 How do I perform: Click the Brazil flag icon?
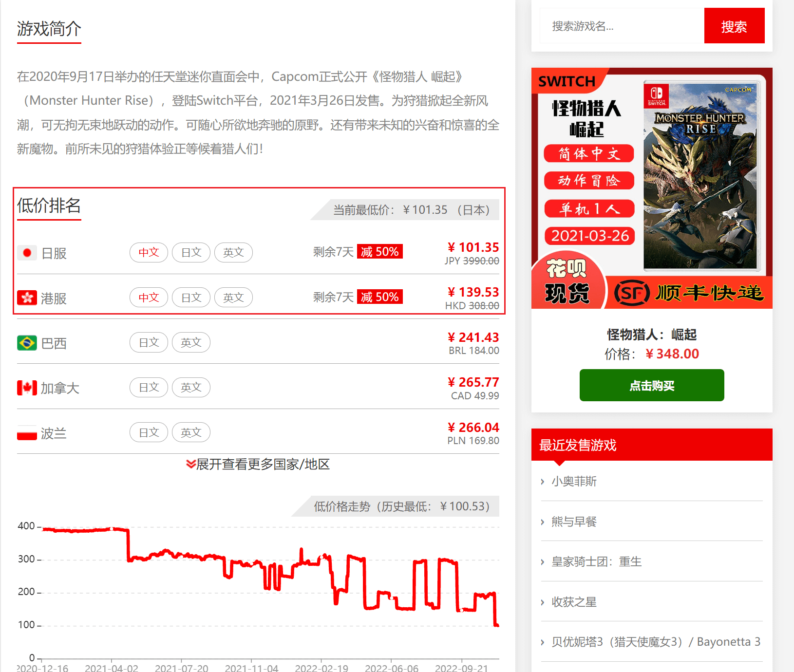[x=27, y=343]
